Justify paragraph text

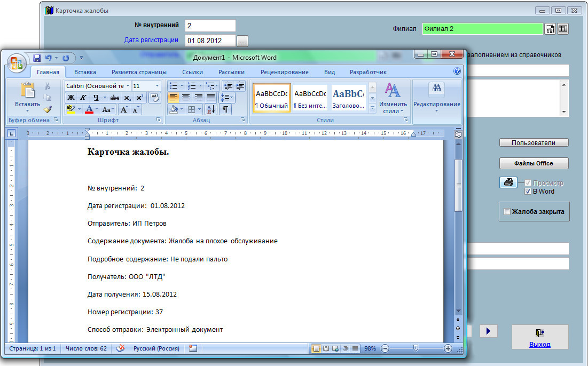pyautogui.click(x=211, y=98)
